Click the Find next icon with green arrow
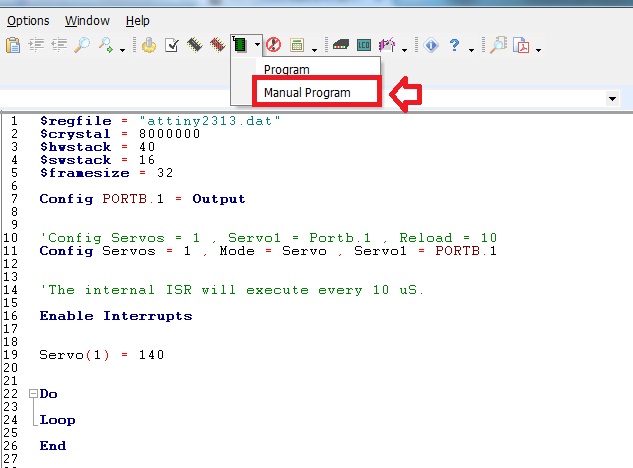 pyautogui.click(x=106, y=45)
